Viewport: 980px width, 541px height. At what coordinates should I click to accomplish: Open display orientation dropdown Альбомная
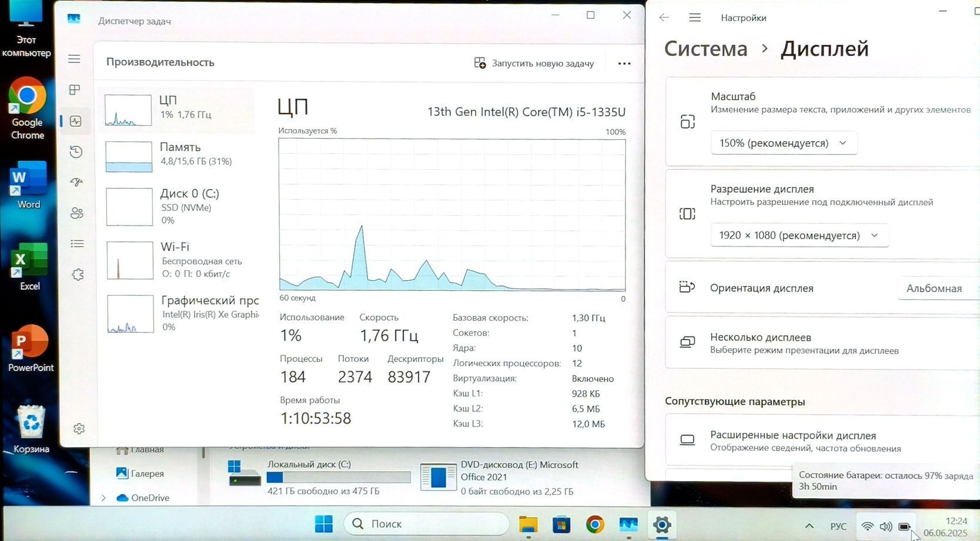[x=939, y=288]
